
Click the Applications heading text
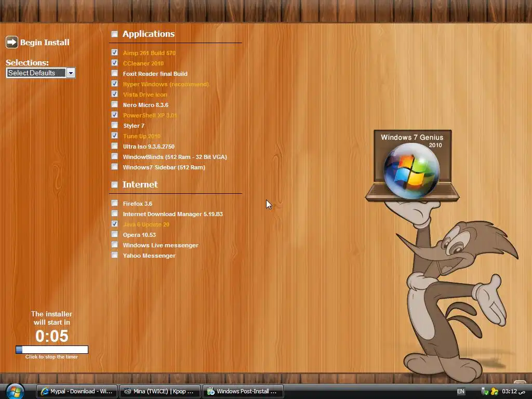tap(149, 34)
